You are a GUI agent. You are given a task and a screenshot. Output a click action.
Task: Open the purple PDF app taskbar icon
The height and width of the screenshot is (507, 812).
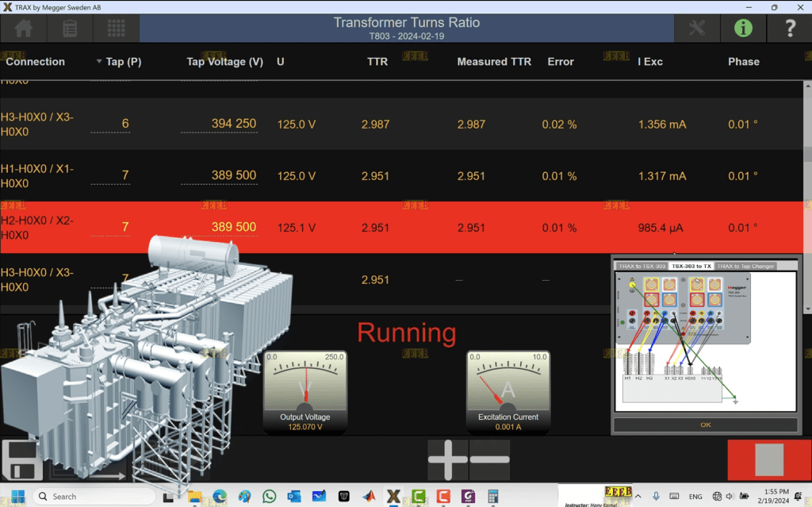468,496
